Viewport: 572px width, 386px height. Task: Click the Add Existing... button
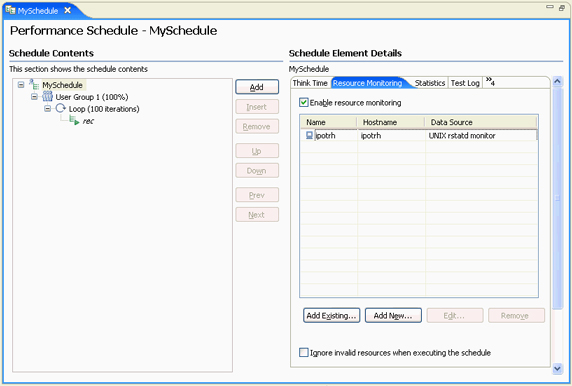[332, 316]
